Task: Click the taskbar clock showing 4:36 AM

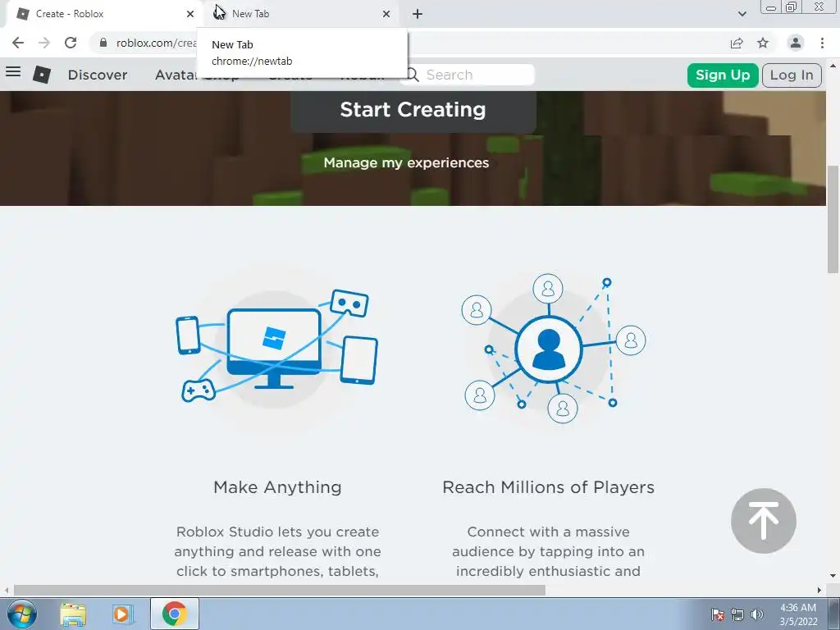Action: pyautogui.click(x=798, y=614)
